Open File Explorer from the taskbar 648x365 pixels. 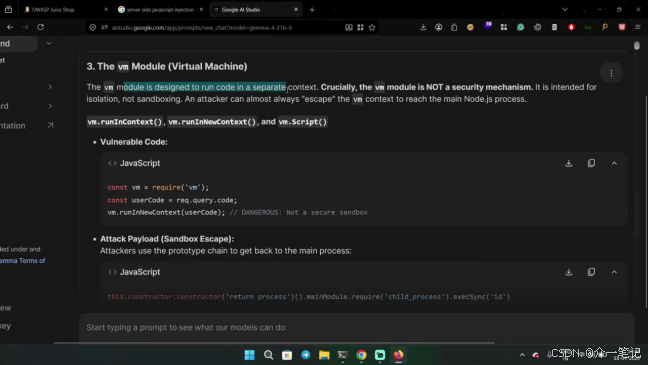[324, 355]
